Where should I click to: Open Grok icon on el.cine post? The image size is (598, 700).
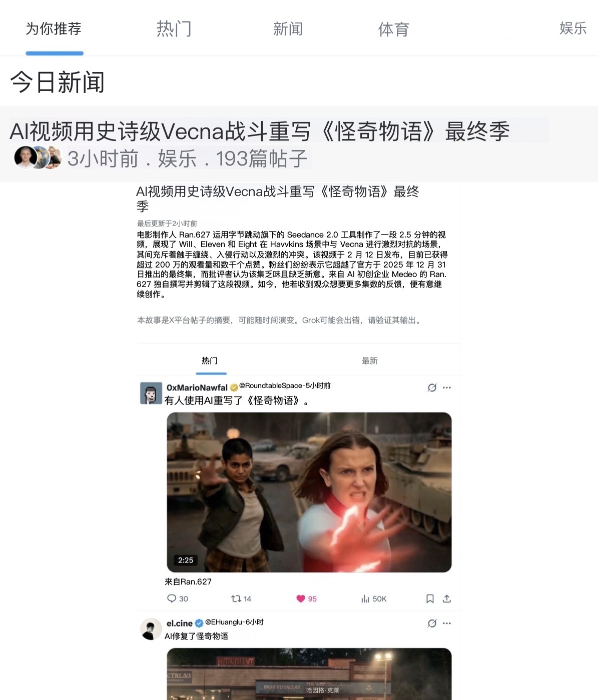click(432, 623)
